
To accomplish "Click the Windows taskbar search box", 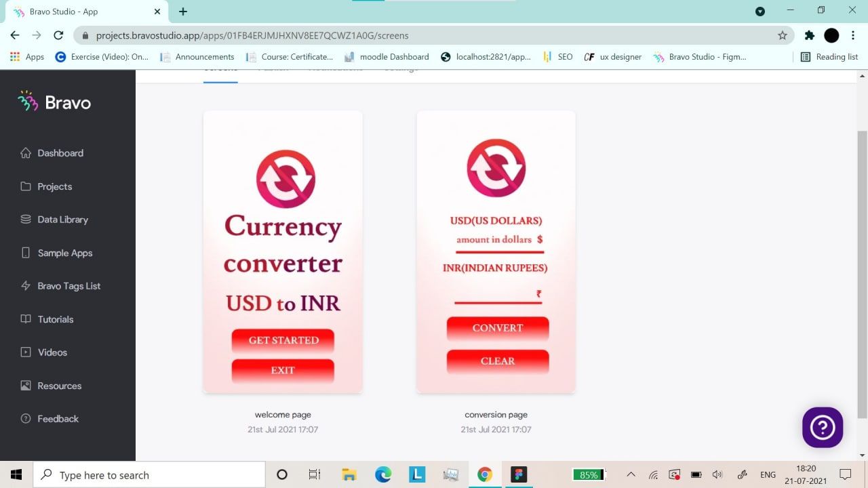I will pyautogui.click(x=149, y=474).
